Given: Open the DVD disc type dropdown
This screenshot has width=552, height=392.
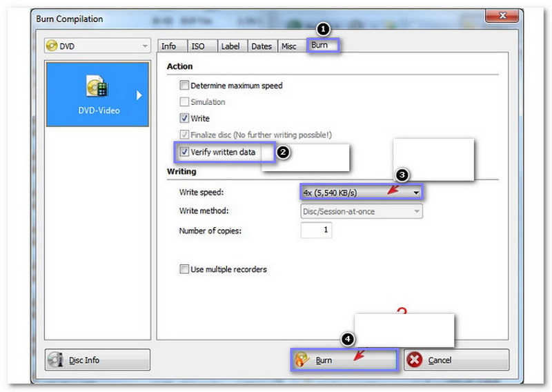Looking at the screenshot, I should [x=97, y=46].
